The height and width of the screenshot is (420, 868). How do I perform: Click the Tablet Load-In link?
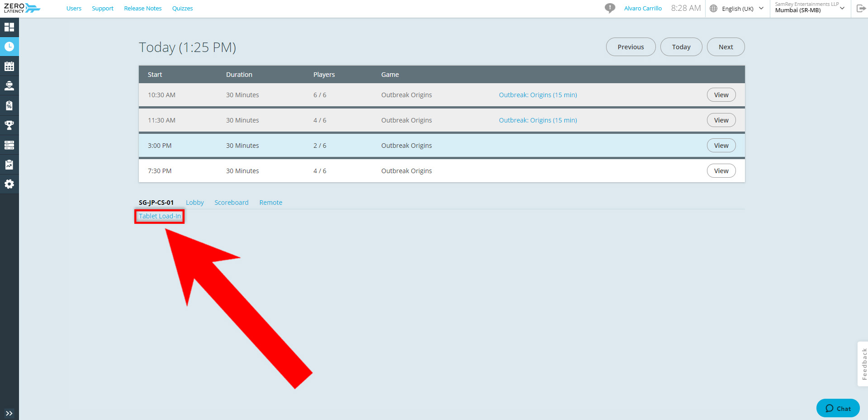pos(159,216)
